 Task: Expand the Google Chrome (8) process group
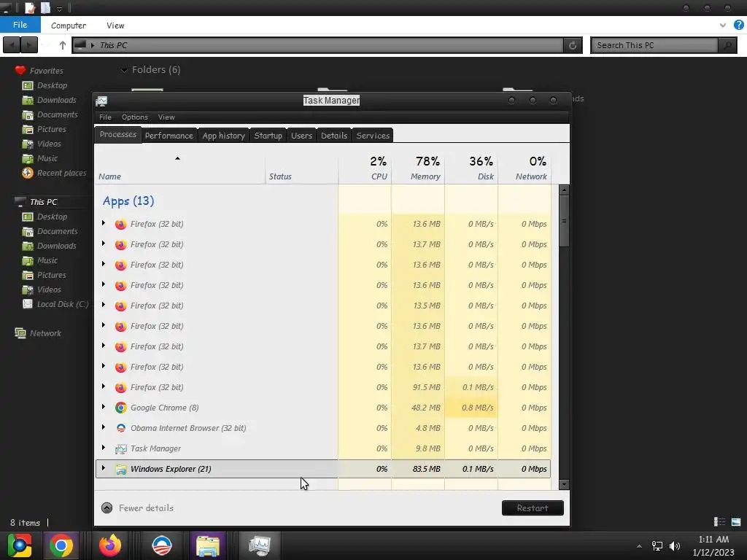click(104, 407)
